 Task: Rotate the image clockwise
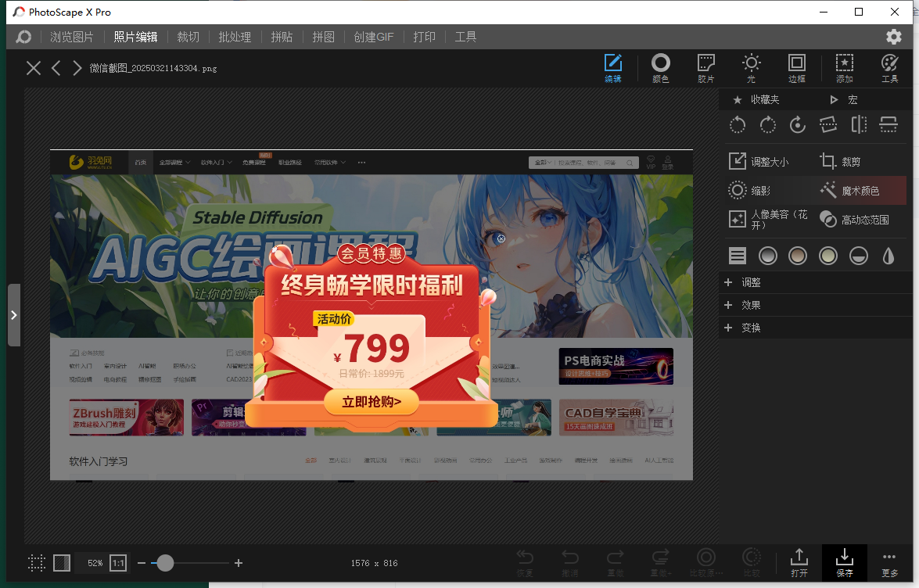click(x=768, y=125)
